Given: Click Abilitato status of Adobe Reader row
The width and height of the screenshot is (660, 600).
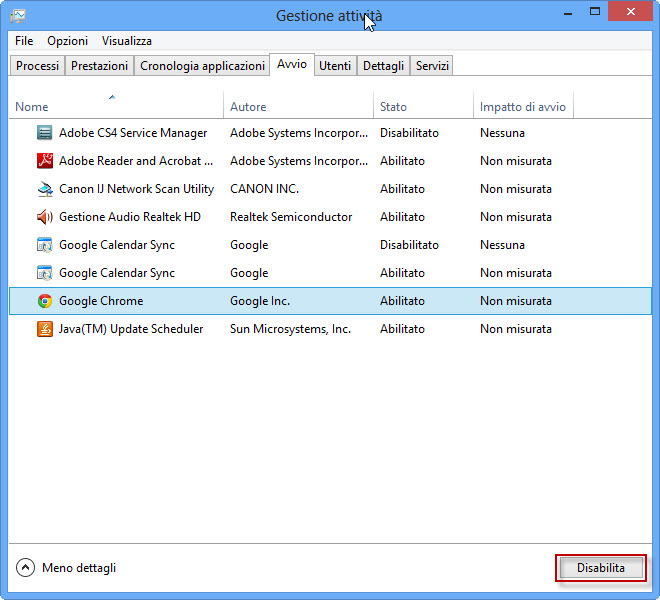Looking at the screenshot, I should click(402, 161).
